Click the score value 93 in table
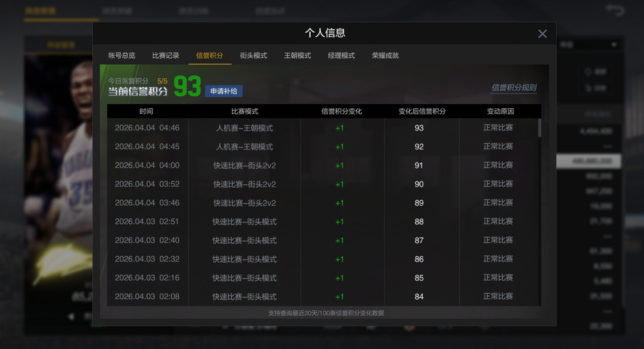The image size is (644, 349). (x=419, y=128)
